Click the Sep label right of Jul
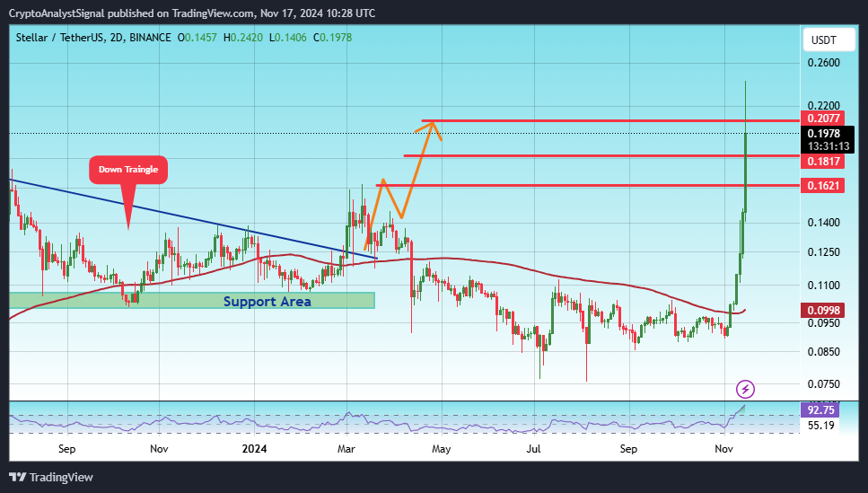Screen dimensions: 868x493 coord(628,449)
